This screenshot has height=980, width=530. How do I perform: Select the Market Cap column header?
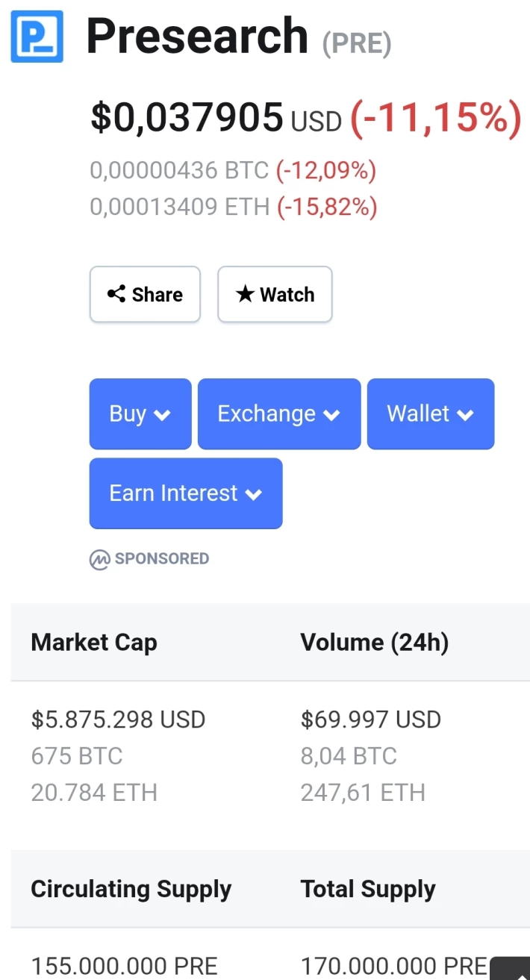(x=94, y=643)
